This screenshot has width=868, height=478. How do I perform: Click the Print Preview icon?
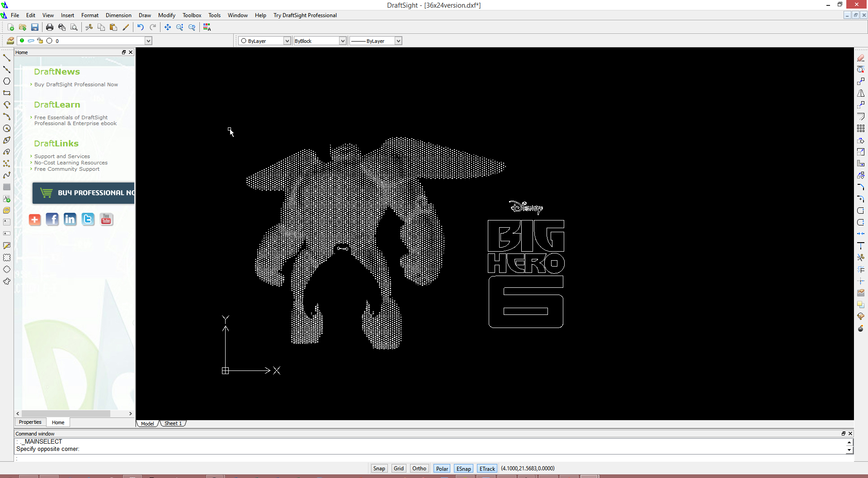pos(74,27)
